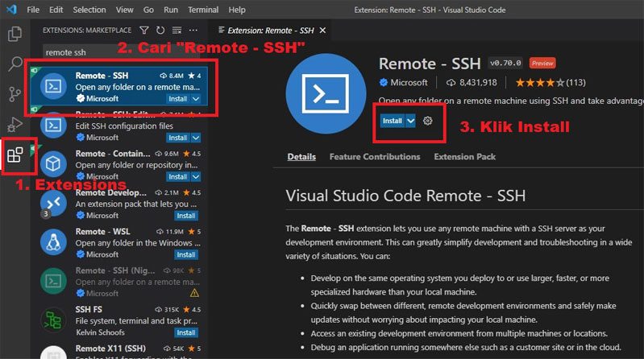The width and height of the screenshot is (644, 359).
Task: Click the Filter Extensions funnel icon
Action: click(144, 31)
